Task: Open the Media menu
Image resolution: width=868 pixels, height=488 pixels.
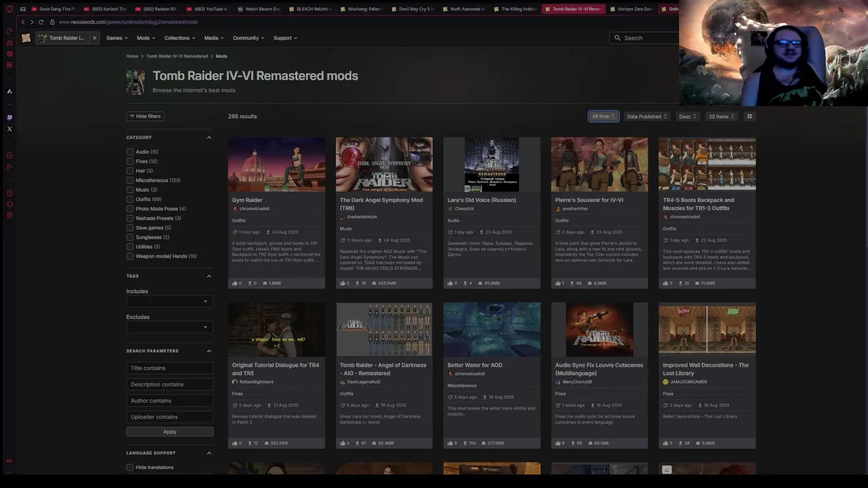Action: tap(214, 38)
